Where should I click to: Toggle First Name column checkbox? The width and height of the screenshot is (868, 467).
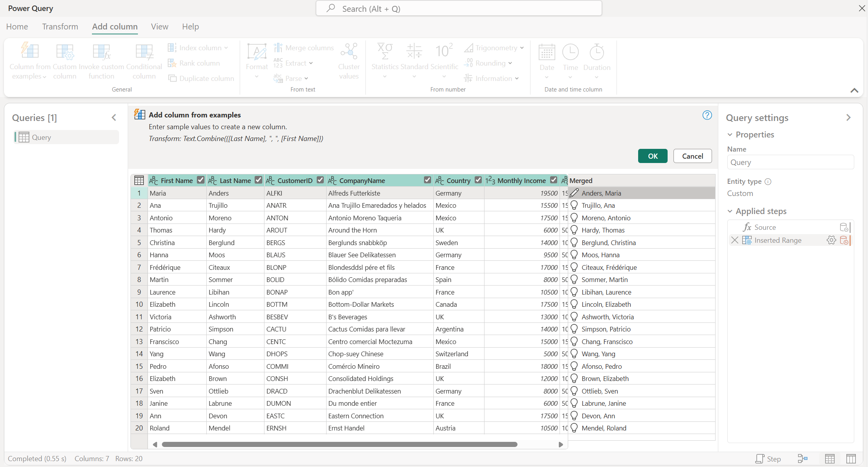[200, 181]
